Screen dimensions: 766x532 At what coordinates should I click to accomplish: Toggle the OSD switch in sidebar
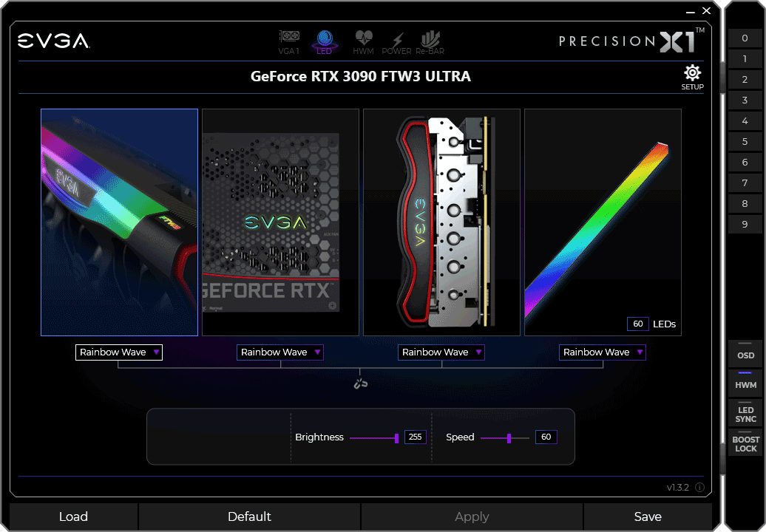(745, 352)
